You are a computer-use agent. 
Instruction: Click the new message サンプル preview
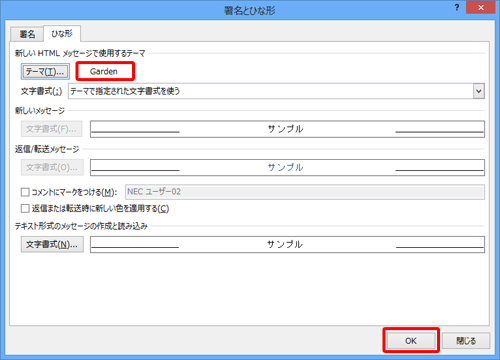(287, 129)
